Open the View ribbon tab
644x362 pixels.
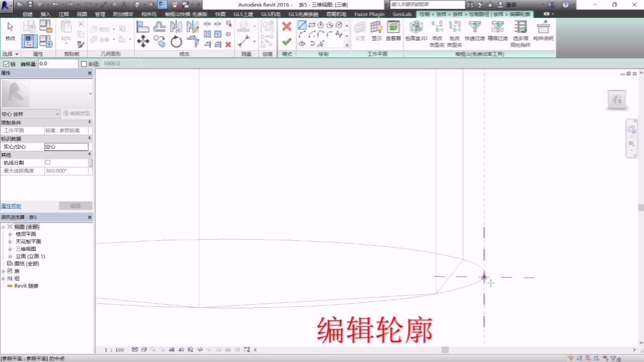pos(82,14)
